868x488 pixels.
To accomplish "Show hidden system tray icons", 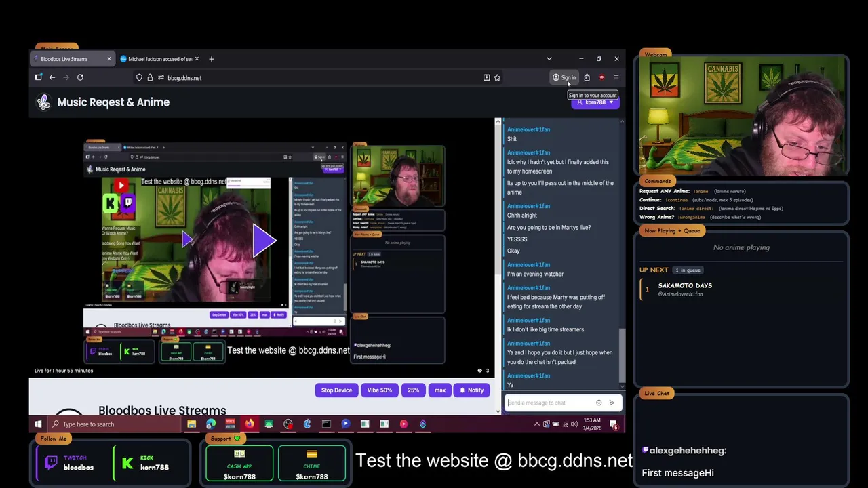I will 537,424.
